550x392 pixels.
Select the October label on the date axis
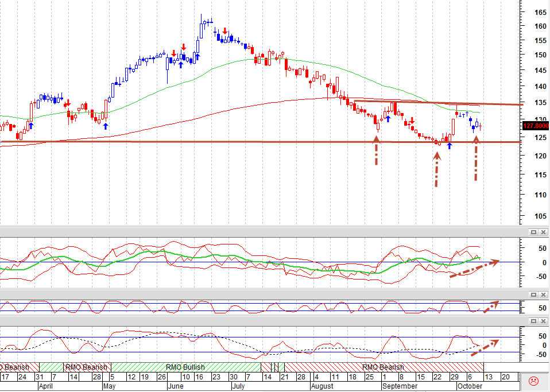(470, 386)
